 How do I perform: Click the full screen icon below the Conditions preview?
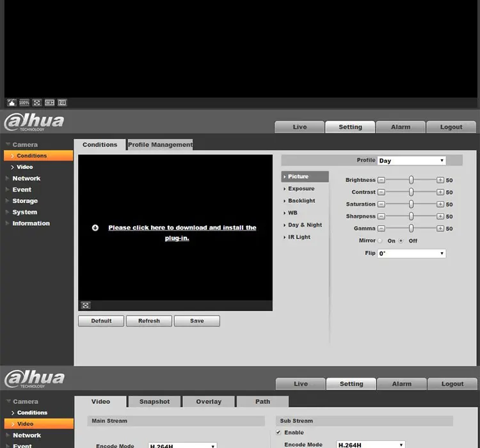click(85, 305)
